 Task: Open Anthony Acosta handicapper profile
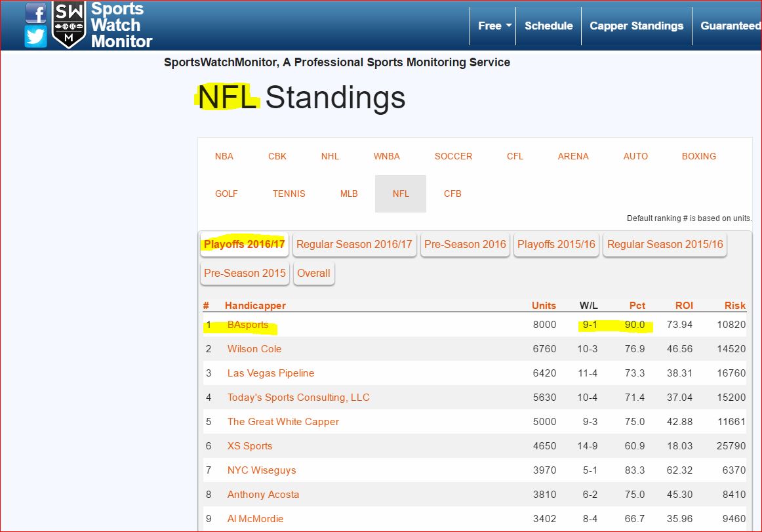coord(263,495)
